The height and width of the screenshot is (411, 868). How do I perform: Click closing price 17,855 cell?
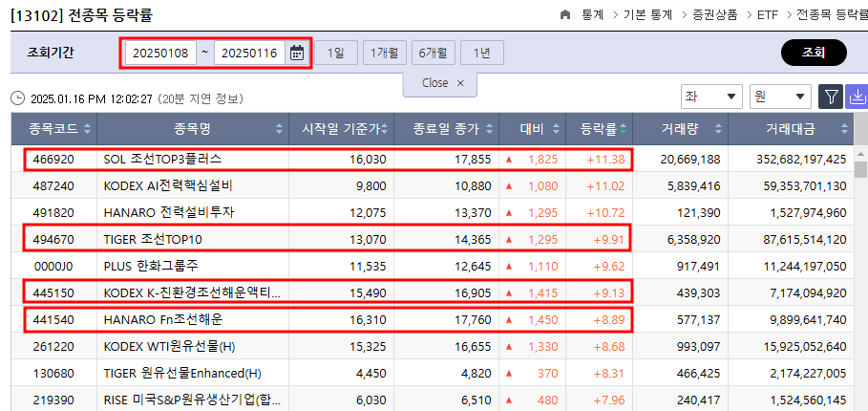click(x=473, y=160)
